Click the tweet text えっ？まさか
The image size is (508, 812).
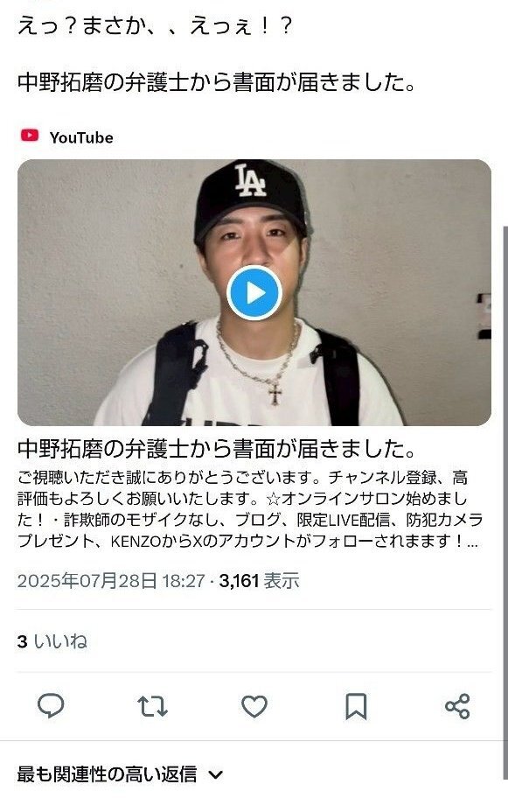coord(155,26)
